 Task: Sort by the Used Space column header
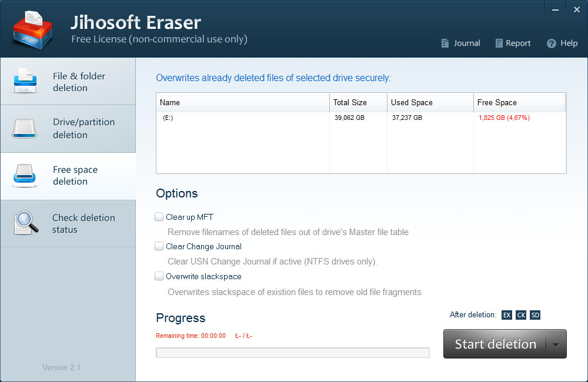pos(430,102)
